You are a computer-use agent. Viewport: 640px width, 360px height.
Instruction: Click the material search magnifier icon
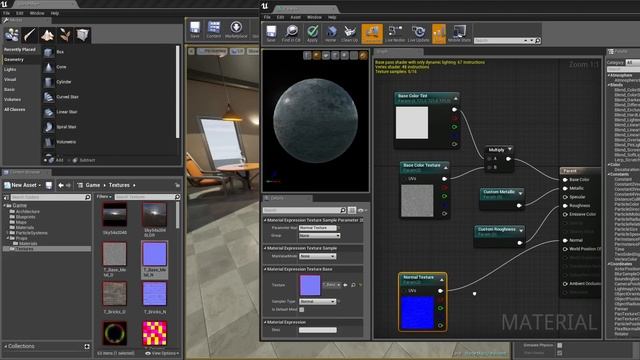[538, 40]
